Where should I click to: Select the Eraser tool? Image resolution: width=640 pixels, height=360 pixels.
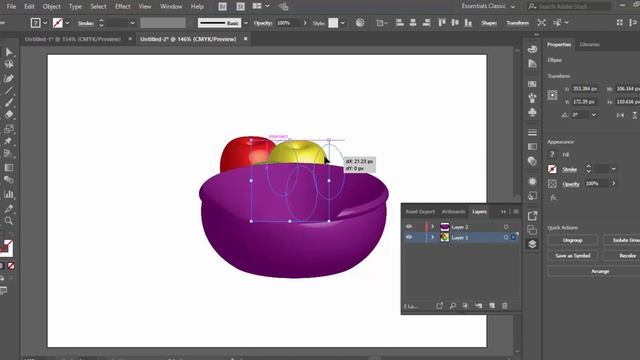(x=9, y=115)
